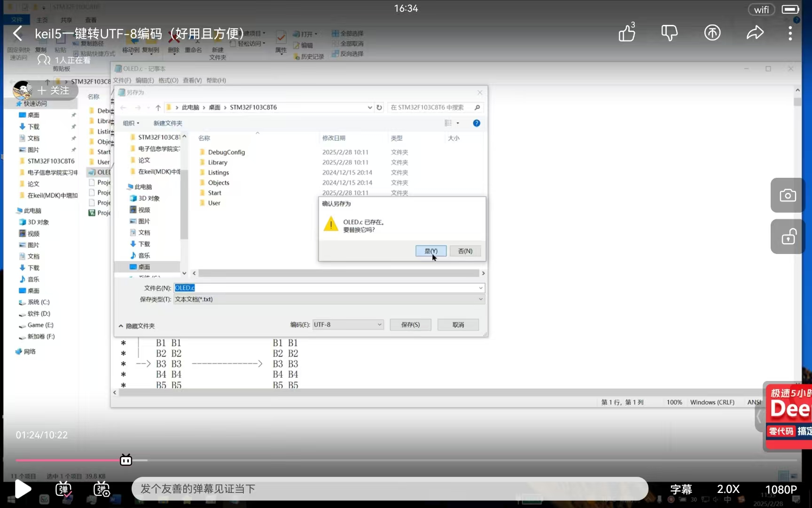The image size is (812, 508).
Task: Tap the coin upload circle icon
Action: tap(712, 33)
